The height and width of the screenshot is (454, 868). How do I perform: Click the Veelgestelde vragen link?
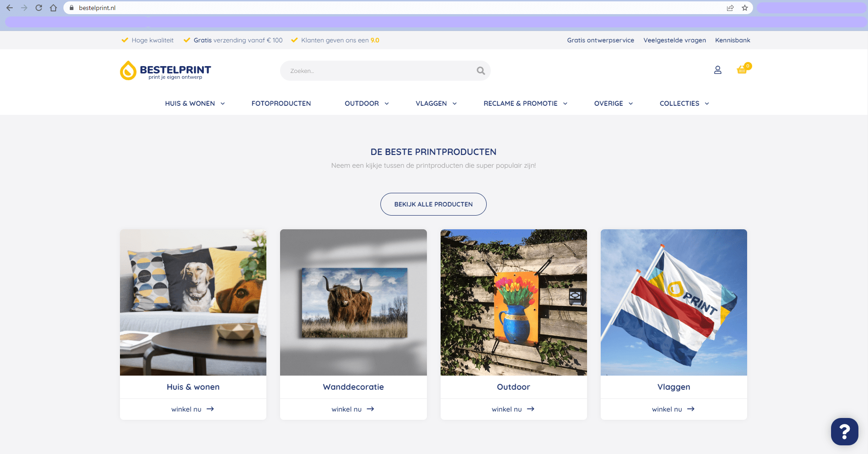[x=674, y=40]
